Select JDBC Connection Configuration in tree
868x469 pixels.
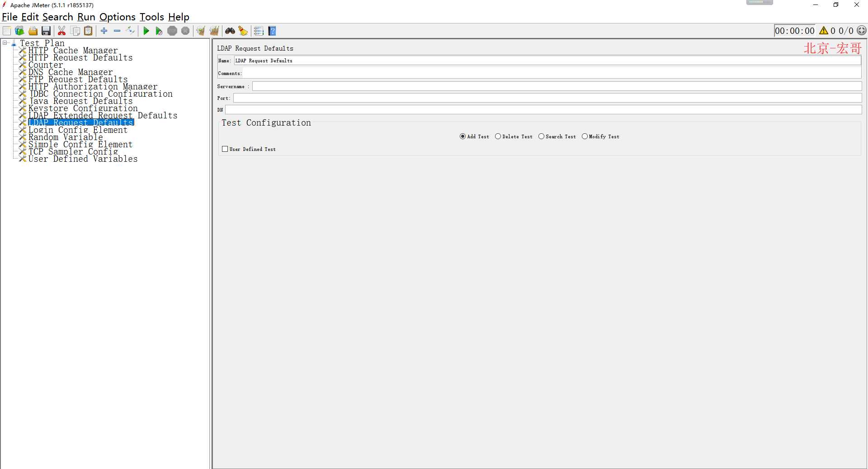click(x=100, y=94)
